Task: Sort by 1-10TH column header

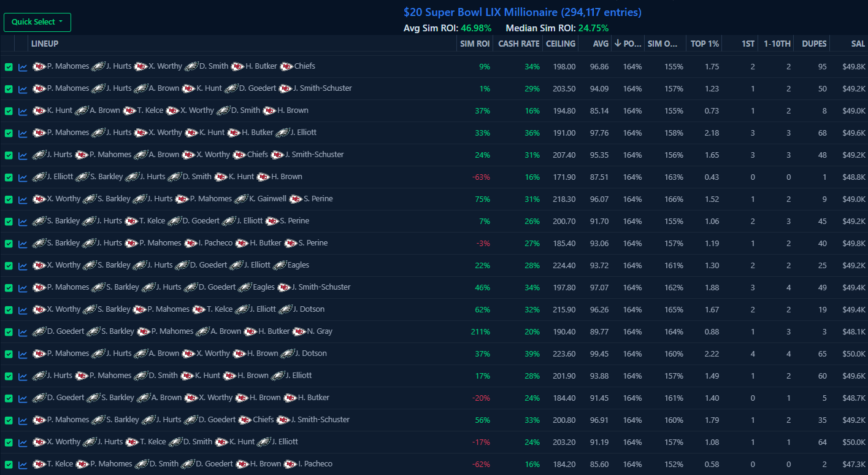Action: tap(777, 44)
